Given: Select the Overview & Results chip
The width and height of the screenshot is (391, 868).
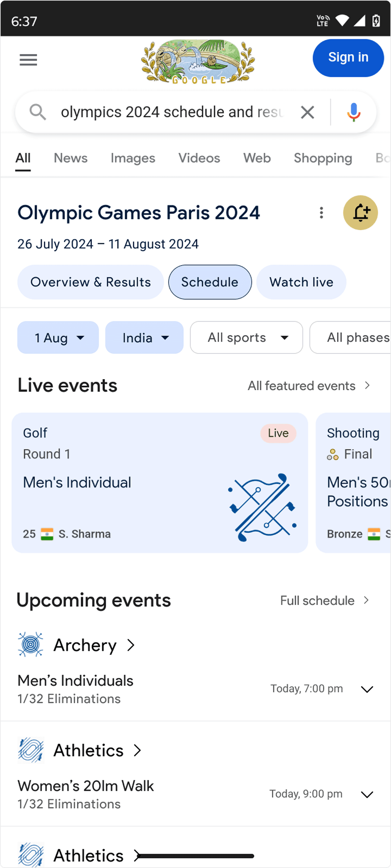Looking at the screenshot, I should pos(91,282).
